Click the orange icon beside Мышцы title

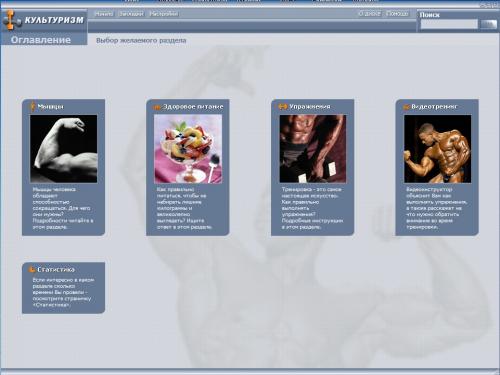(32, 106)
